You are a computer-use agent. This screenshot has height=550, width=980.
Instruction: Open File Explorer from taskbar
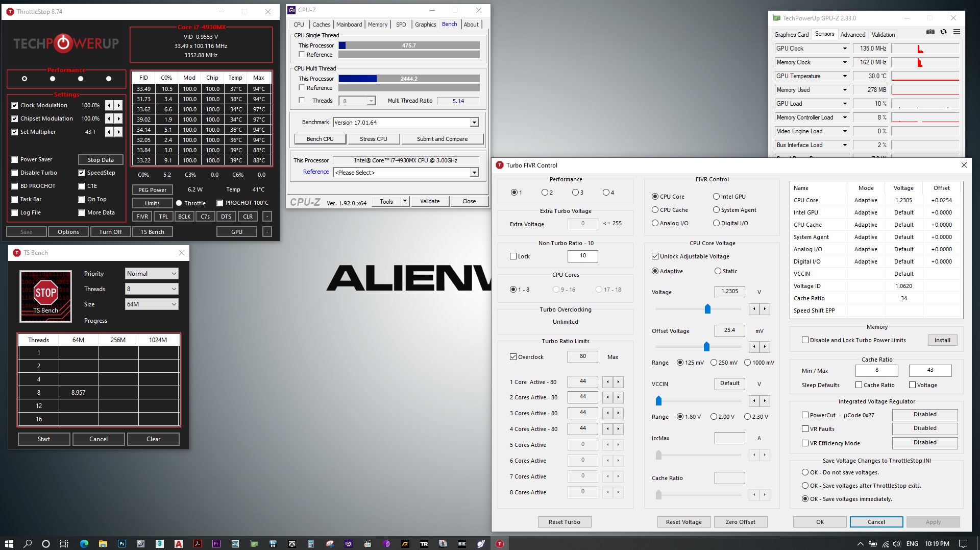coord(103,543)
